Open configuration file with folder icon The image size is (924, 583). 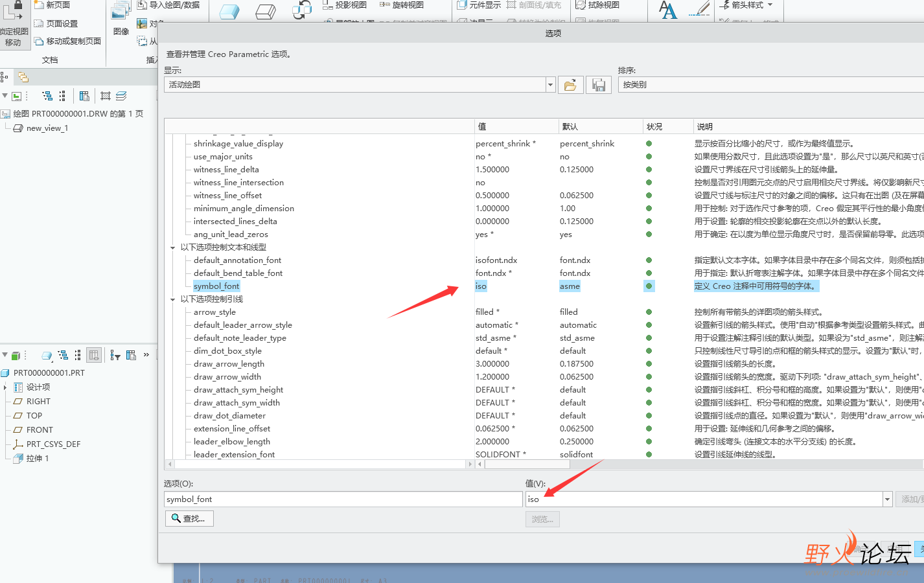click(x=570, y=85)
